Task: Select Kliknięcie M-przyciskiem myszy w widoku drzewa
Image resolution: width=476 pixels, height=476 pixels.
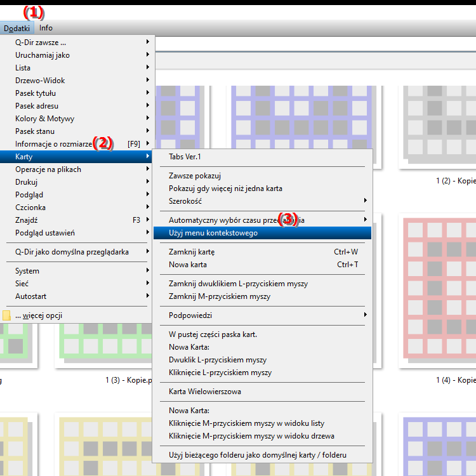Action: point(262,436)
